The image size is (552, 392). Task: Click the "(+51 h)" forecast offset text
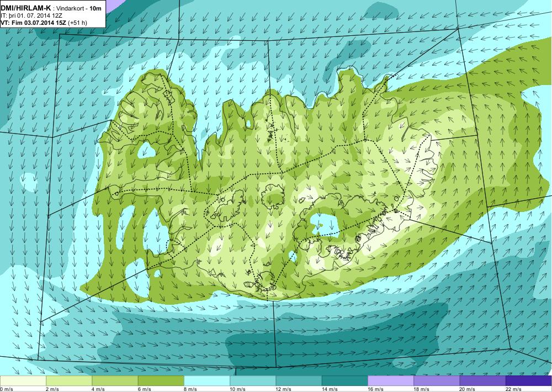(x=78, y=23)
